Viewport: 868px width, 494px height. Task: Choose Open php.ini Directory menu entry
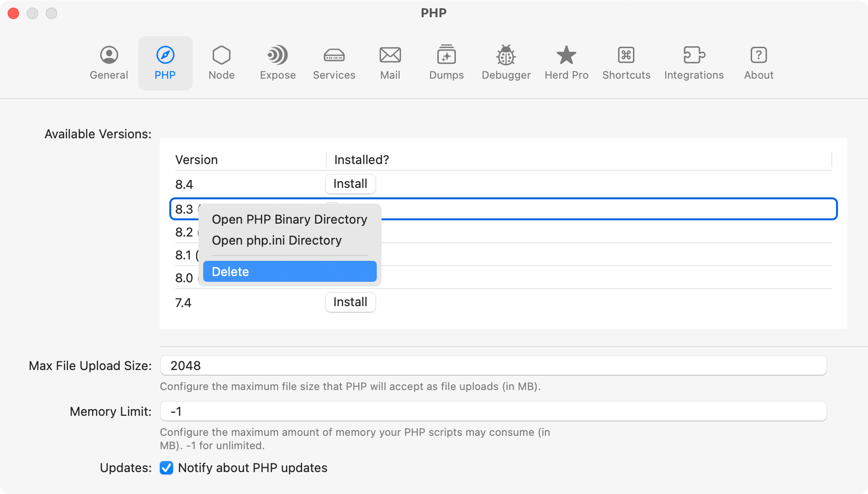coord(277,240)
